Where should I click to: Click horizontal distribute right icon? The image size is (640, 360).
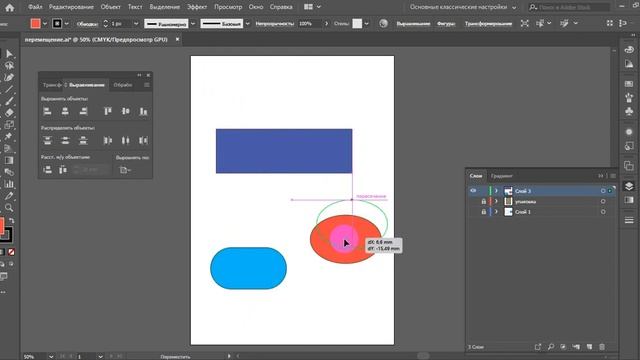[x=143, y=140]
